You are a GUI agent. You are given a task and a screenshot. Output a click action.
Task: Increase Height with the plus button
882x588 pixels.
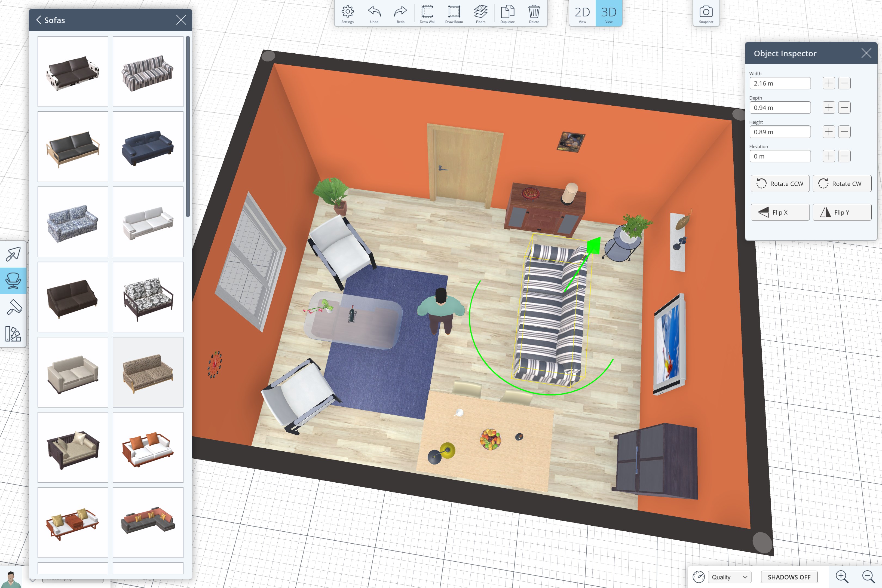(829, 132)
